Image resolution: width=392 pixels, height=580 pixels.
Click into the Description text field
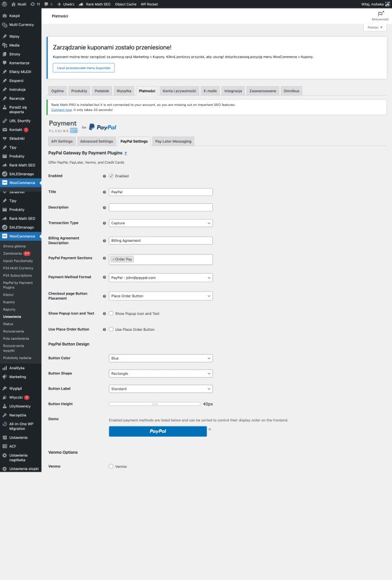pos(160,207)
